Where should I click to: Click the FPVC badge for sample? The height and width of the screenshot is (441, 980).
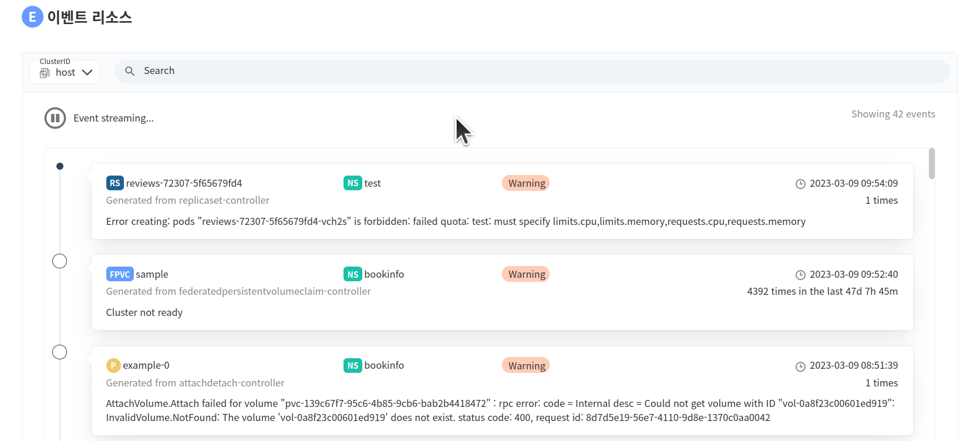tap(120, 274)
